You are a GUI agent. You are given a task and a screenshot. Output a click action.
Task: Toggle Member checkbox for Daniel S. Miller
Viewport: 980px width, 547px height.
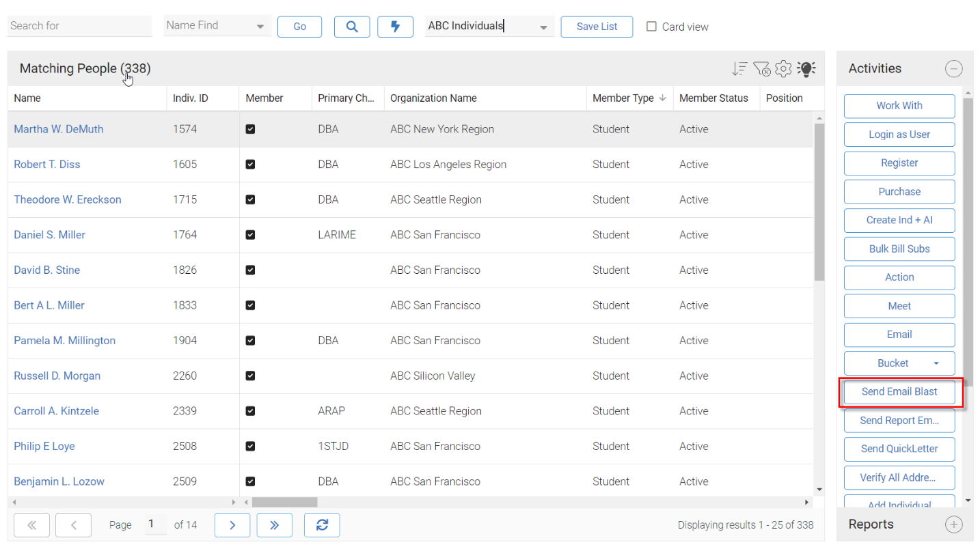(250, 235)
